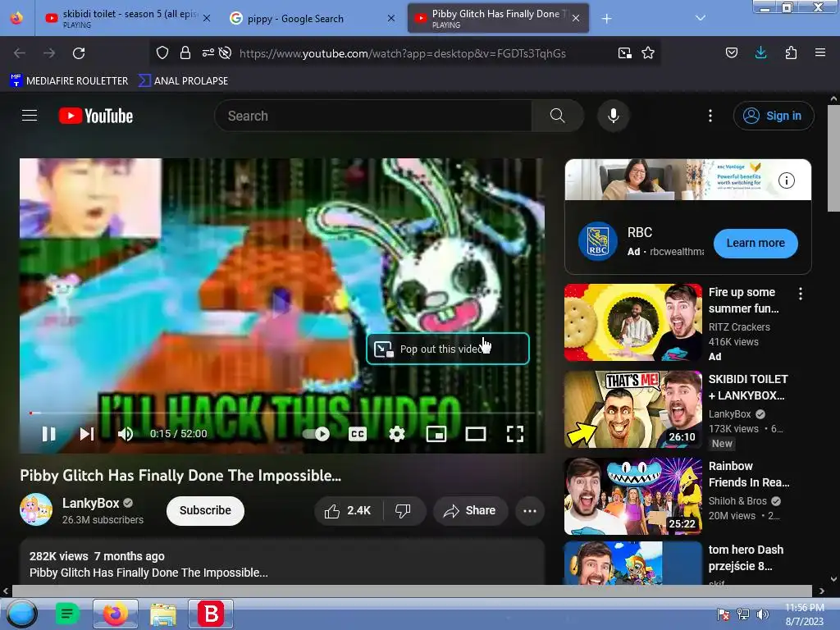Go back to previous page
Screen dimensions: 840x630
pos(20,53)
